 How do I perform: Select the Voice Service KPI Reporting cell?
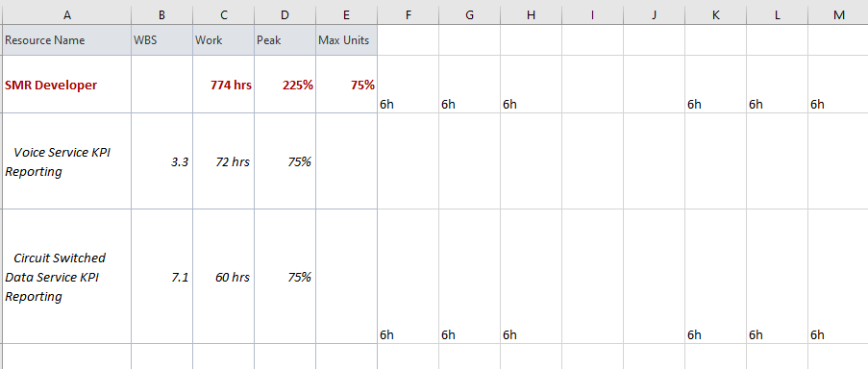[67, 161]
